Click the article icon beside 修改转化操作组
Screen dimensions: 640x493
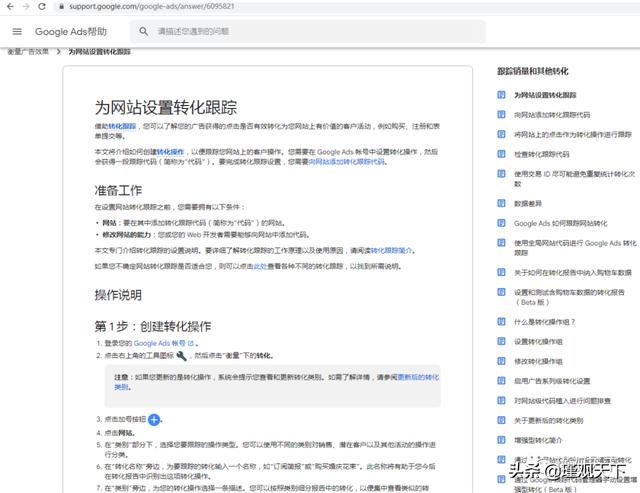501,361
